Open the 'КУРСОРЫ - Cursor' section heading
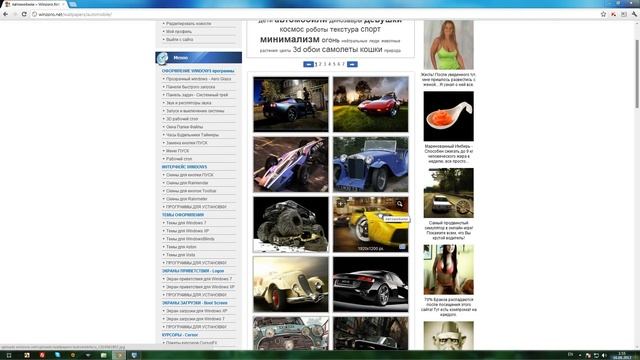The image size is (640, 360). tap(180, 335)
